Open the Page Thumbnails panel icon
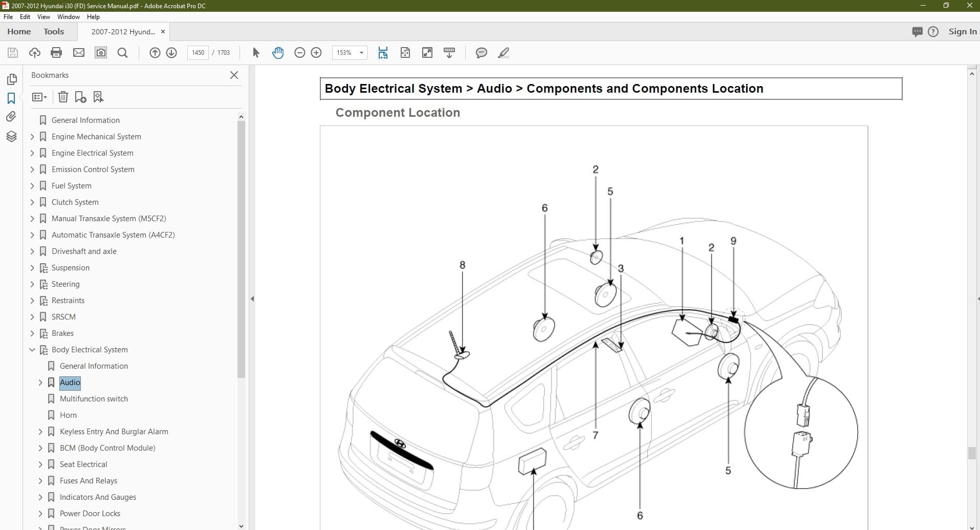Viewport: 980px width, 530px height. [x=11, y=79]
